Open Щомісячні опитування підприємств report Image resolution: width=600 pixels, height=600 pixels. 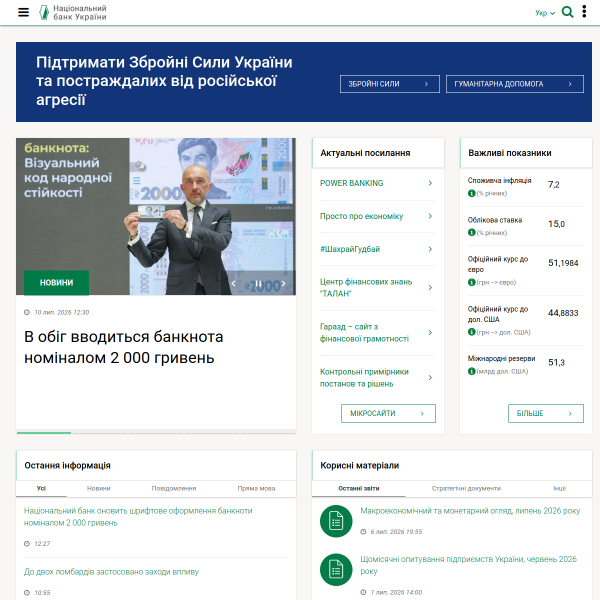coord(468,565)
